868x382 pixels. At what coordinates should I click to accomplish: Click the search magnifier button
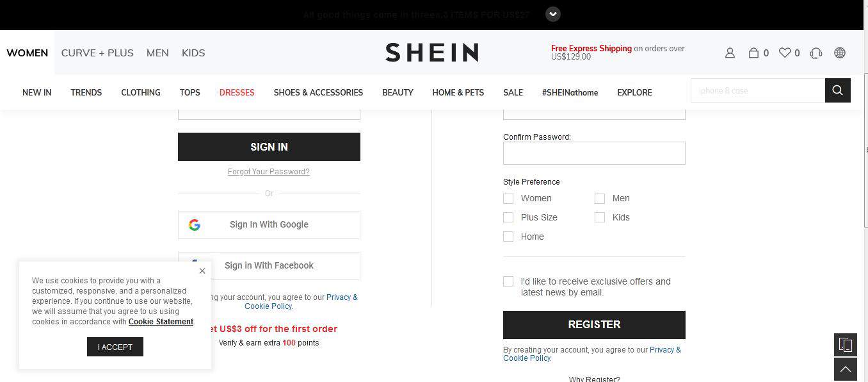pos(837,90)
